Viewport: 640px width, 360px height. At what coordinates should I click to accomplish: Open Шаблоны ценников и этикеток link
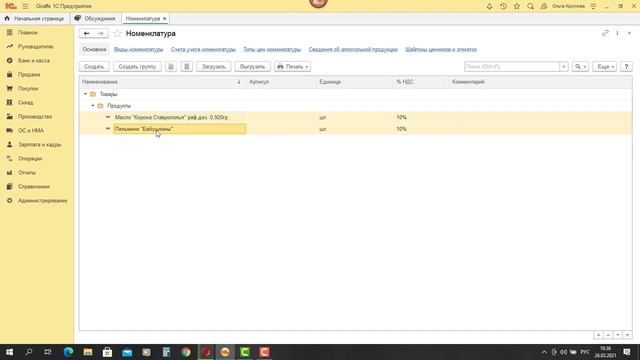point(441,49)
